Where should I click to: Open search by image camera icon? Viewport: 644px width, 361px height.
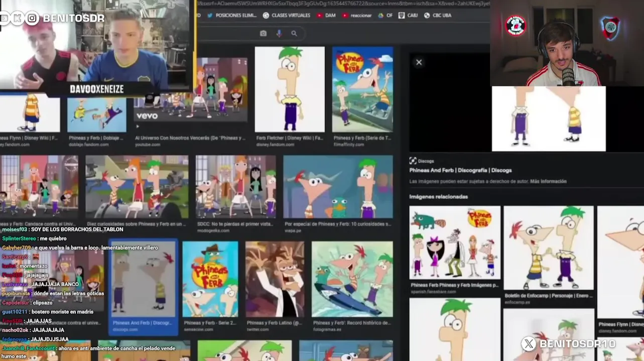pyautogui.click(x=263, y=33)
